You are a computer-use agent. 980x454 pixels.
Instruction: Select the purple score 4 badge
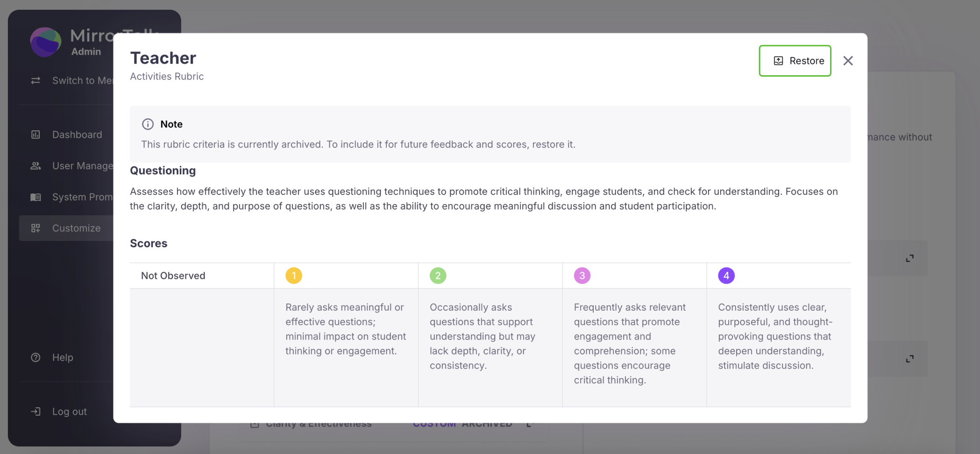(x=726, y=276)
